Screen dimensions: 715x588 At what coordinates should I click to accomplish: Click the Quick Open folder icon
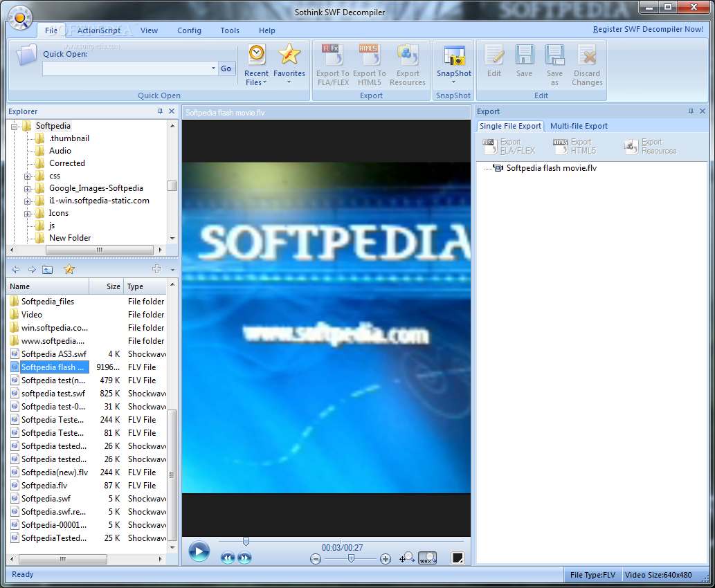26,55
